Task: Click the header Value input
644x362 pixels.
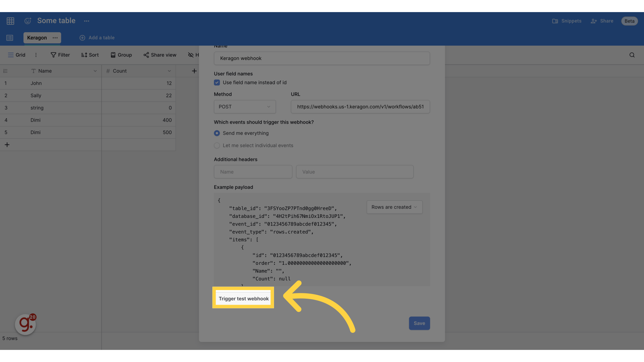Action: coord(355,172)
